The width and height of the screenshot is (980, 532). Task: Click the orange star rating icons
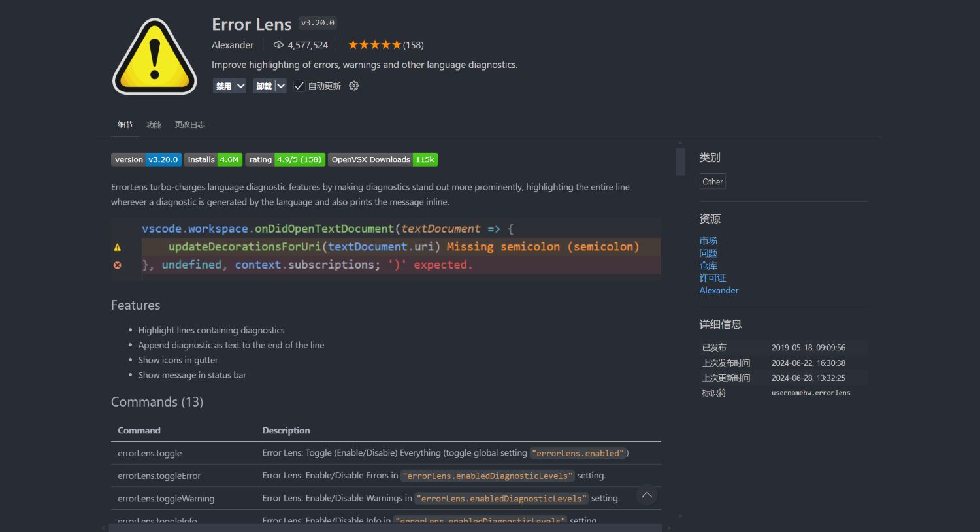(x=374, y=45)
